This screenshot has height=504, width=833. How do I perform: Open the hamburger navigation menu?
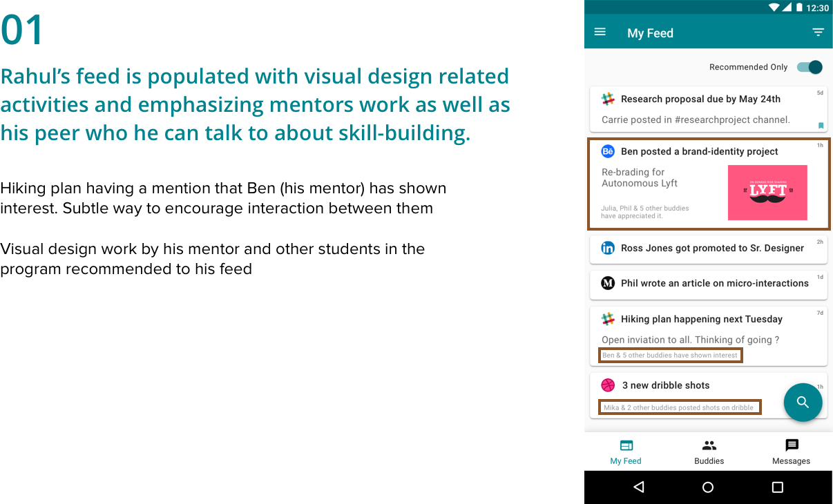click(600, 32)
